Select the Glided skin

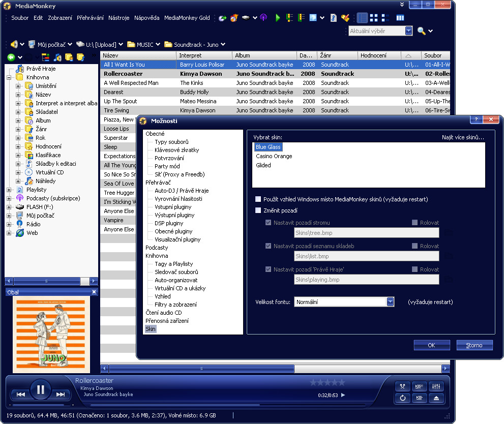point(263,165)
